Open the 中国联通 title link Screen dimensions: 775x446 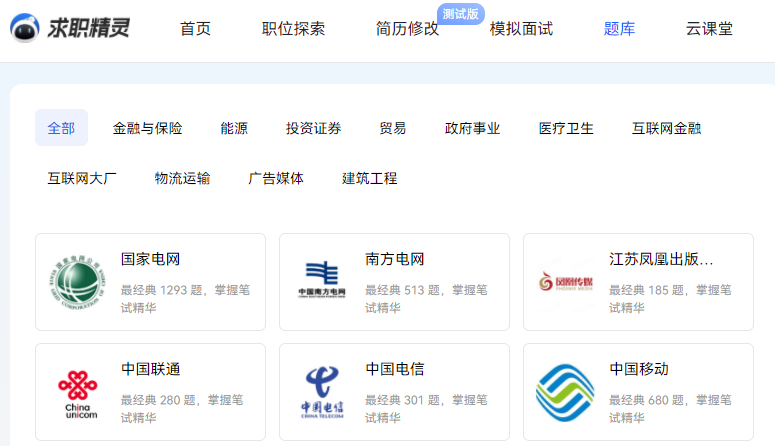(150, 369)
